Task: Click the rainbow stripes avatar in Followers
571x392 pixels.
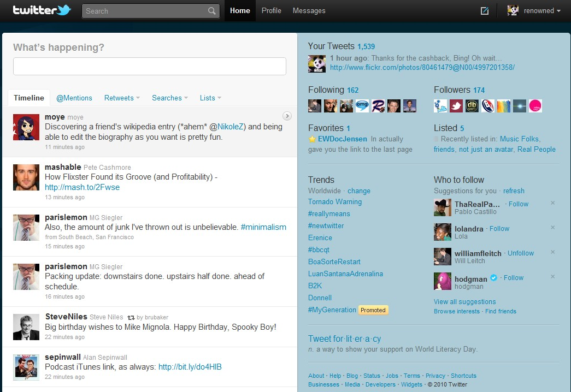Action: (504, 106)
